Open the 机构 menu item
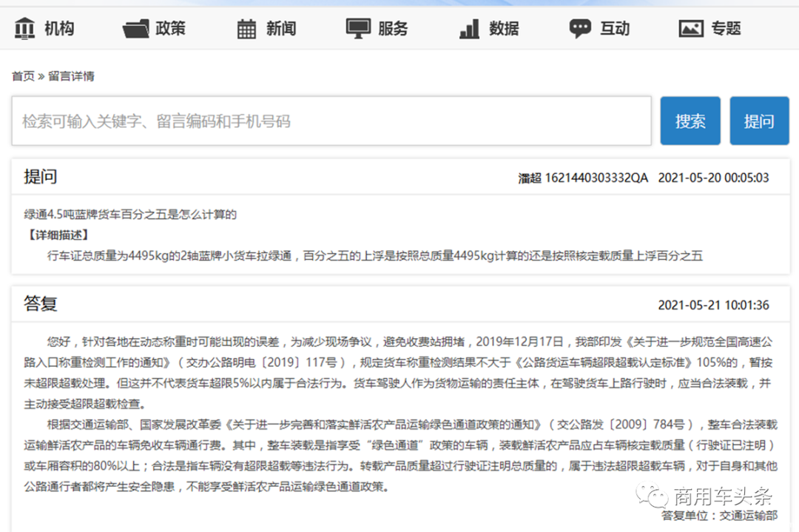Viewport: 799px width, 532px height. pyautogui.click(x=59, y=29)
